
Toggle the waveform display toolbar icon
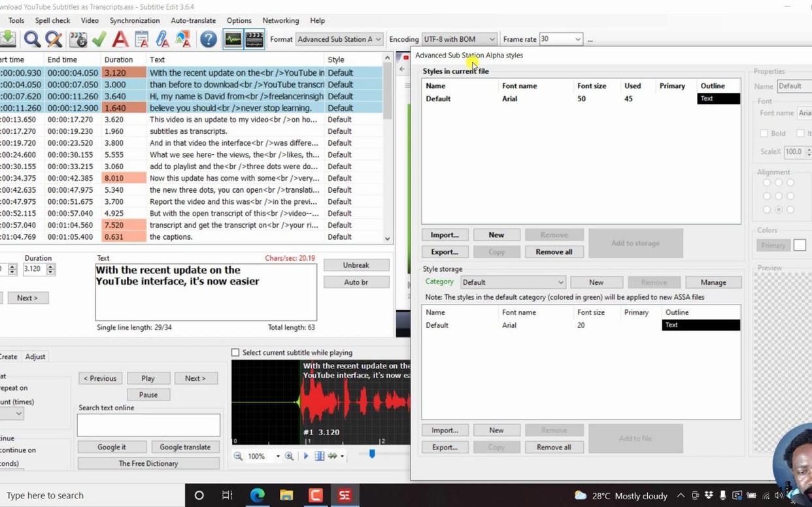pyautogui.click(x=233, y=40)
